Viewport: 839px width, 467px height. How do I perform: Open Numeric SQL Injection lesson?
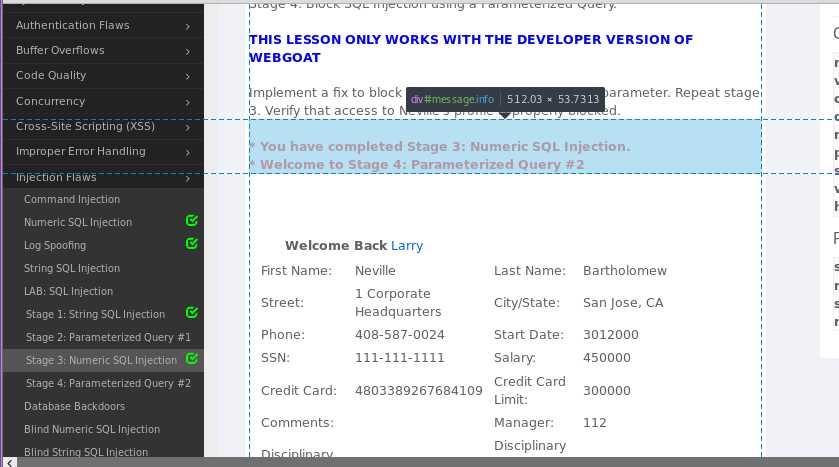[x=78, y=222]
